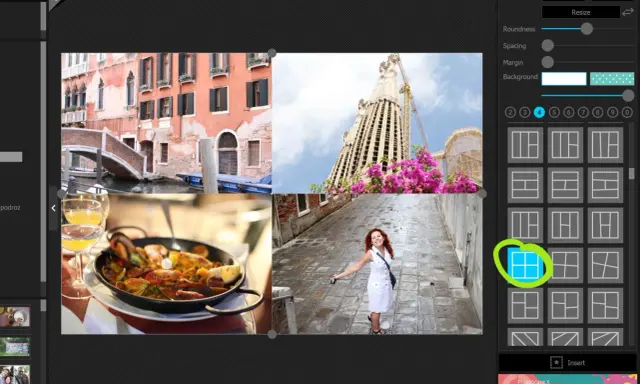Viewport: 640px width, 384px height.
Task: Set photo count to 8
Action: tap(598, 112)
